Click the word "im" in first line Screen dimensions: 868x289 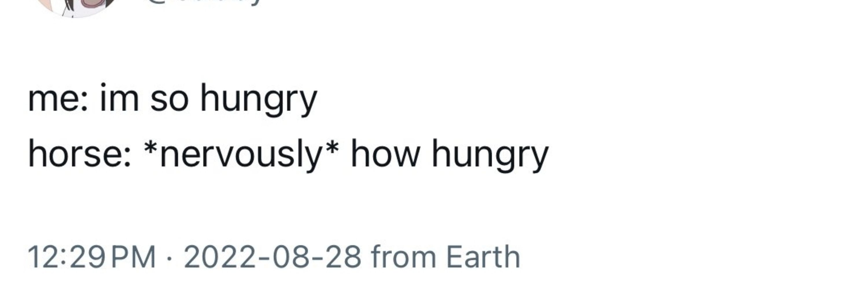[x=119, y=98]
